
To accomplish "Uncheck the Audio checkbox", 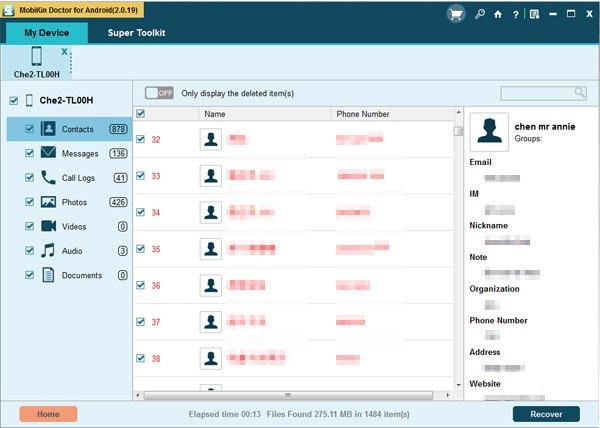I will pos(29,251).
